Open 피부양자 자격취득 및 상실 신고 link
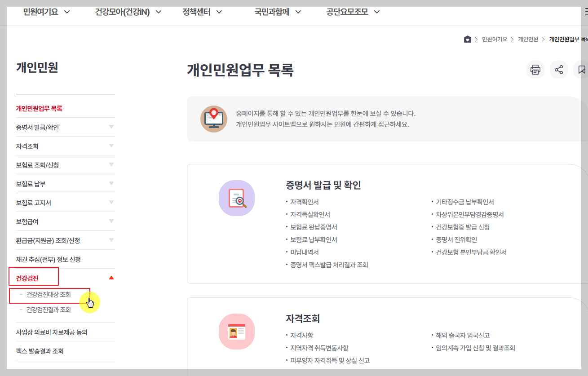 pyautogui.click(x=330, y=361)
